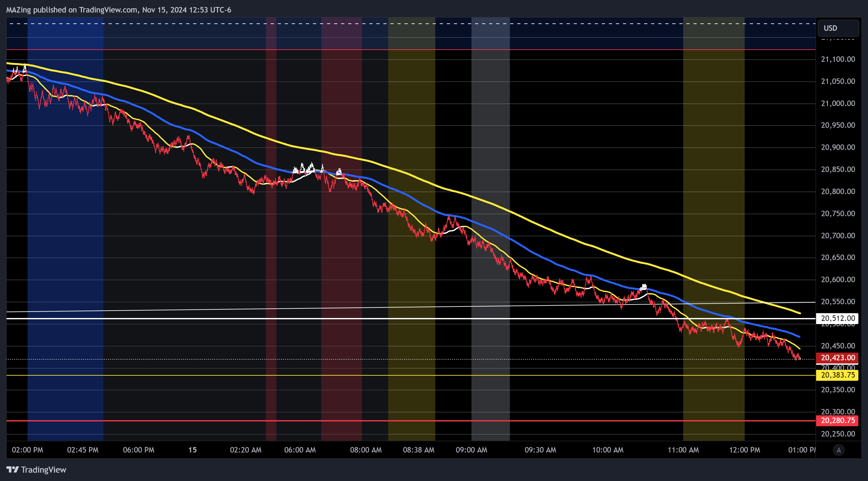Click the bold 15 date label

point(192,450)
